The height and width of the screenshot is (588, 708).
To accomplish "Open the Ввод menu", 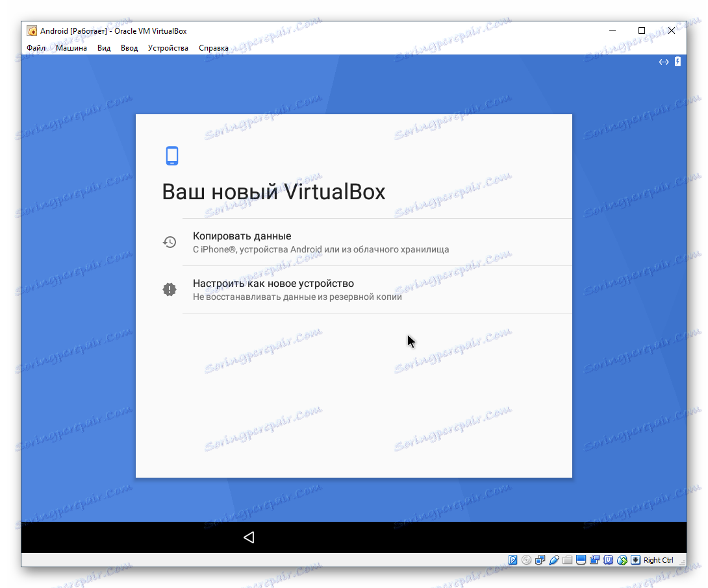I will 129,48.
